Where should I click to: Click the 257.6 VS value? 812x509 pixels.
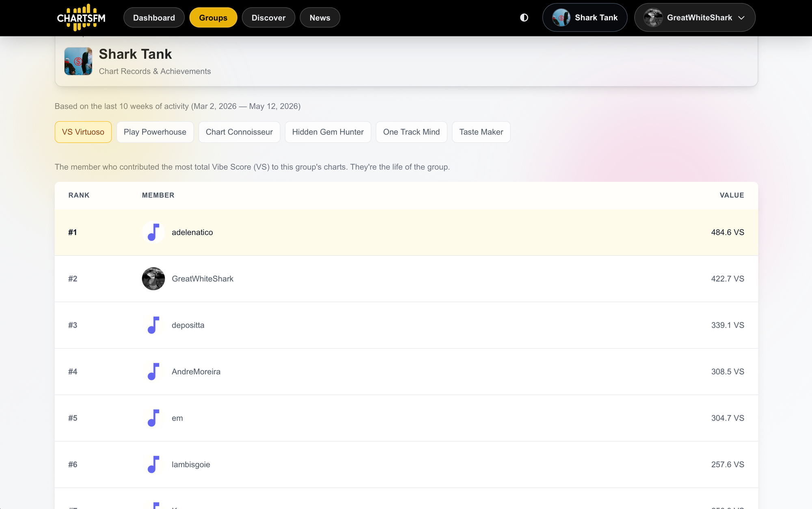(728, 465)
